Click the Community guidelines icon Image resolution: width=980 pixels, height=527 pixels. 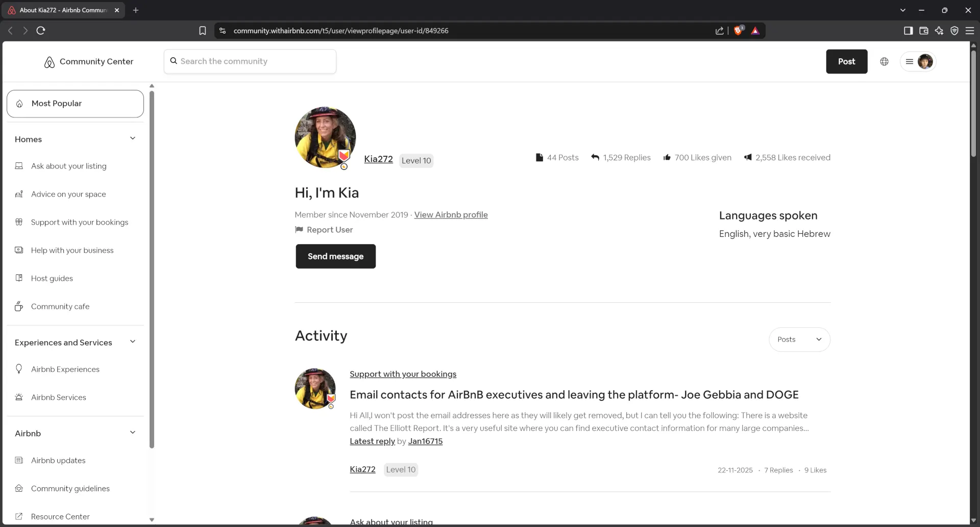click(x=19, y=488)
